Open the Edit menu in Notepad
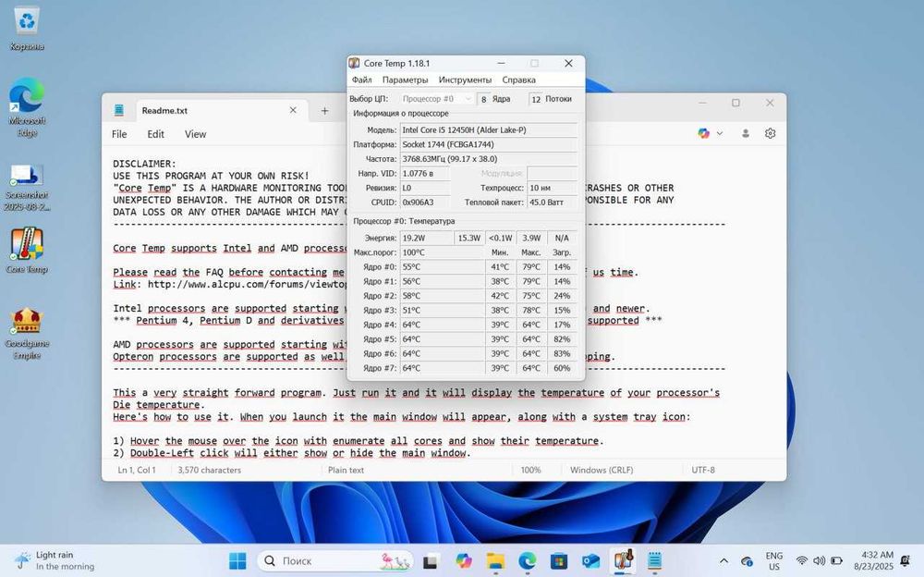This screenshot has width=924, height=577. point(155,134)
